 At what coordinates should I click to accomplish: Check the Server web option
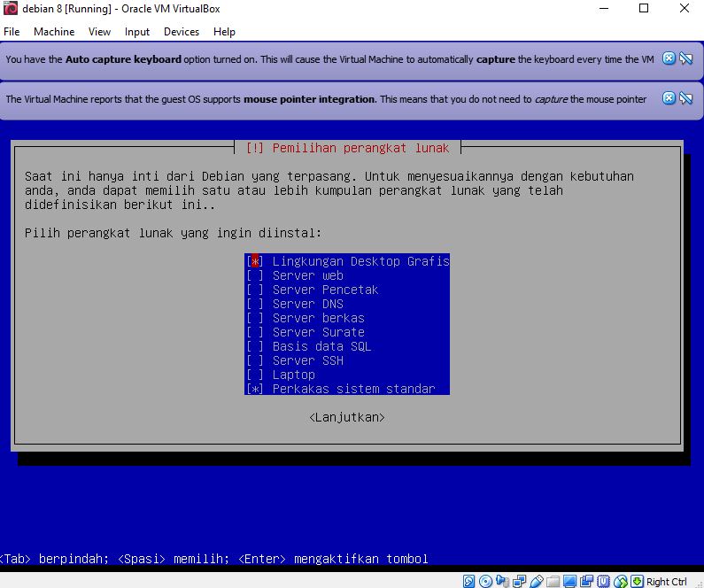(x=347, y=275)
